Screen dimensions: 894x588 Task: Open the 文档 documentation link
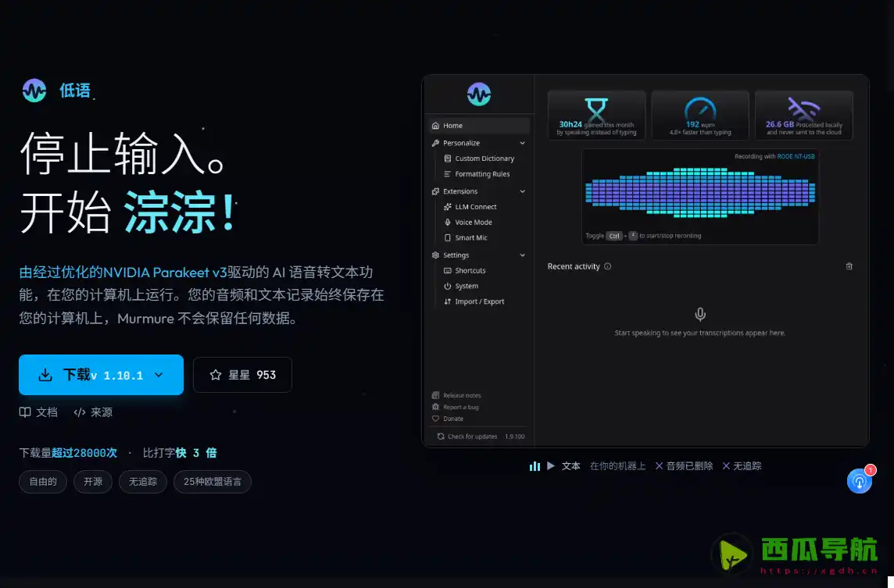point(38,412)
